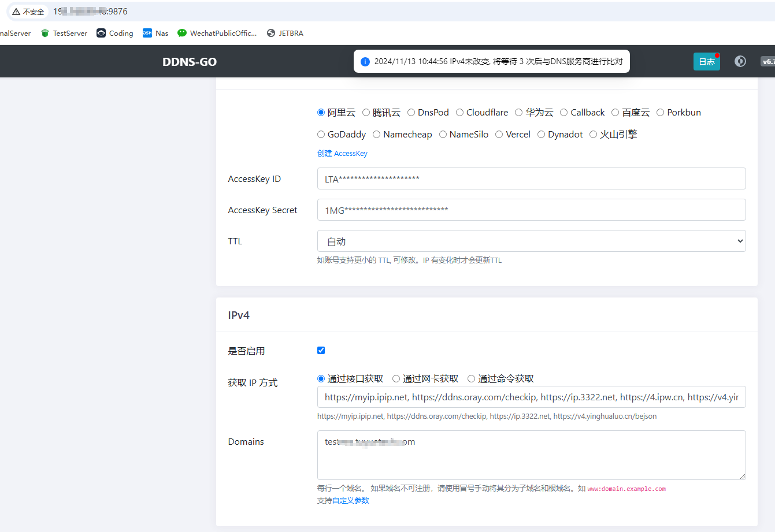Open the Coding bookmark icon

point(101,33)
